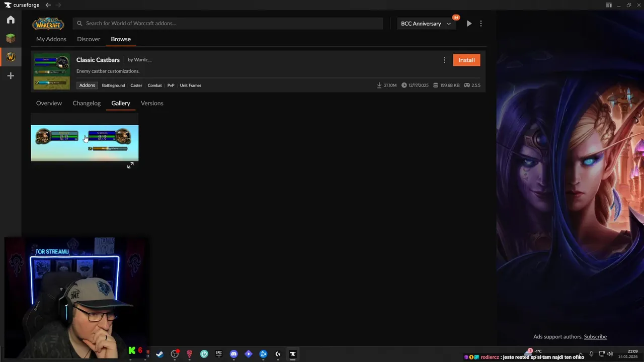Select the Browse tab

point(121,39)
